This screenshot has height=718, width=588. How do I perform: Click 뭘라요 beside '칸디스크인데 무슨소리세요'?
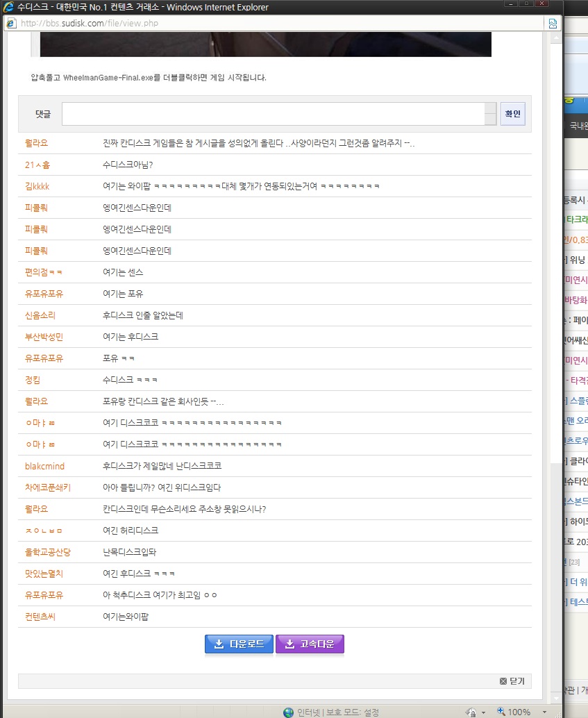pos(36,509)
